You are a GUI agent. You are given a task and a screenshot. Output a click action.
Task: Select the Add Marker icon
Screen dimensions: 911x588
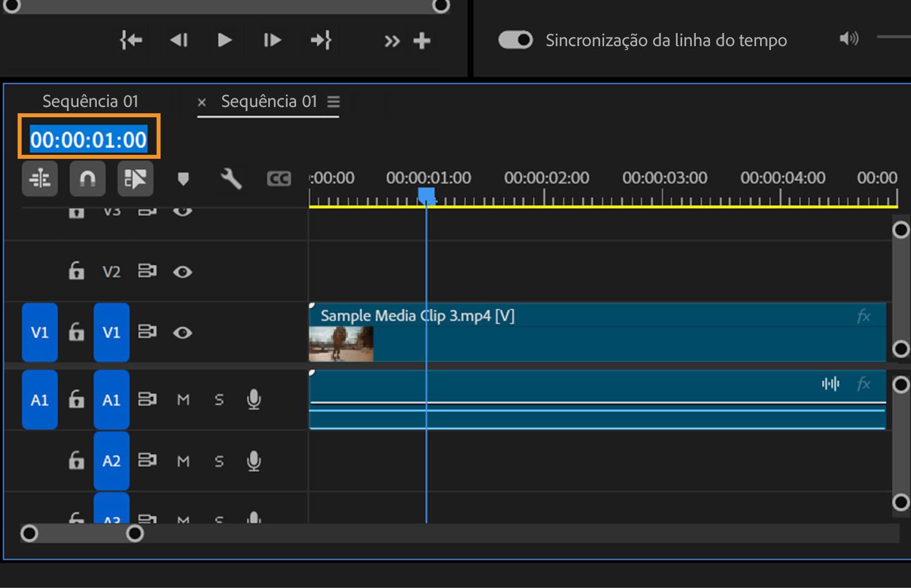[183, 179]
